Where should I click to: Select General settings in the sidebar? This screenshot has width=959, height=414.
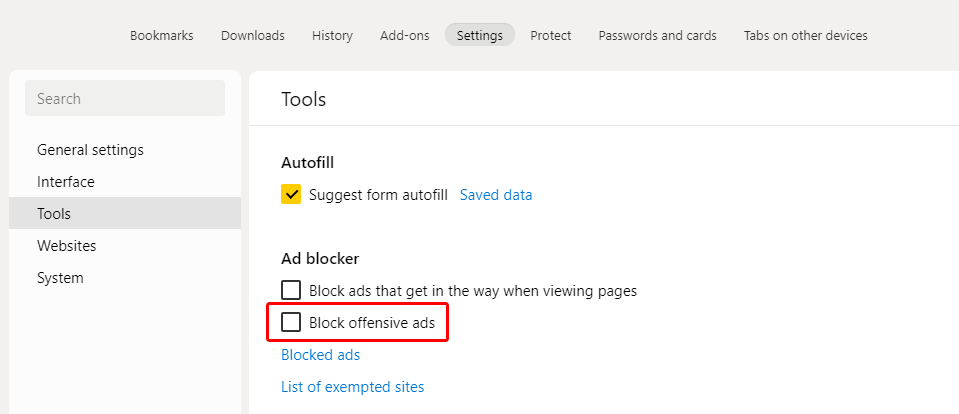coord(90,150)
